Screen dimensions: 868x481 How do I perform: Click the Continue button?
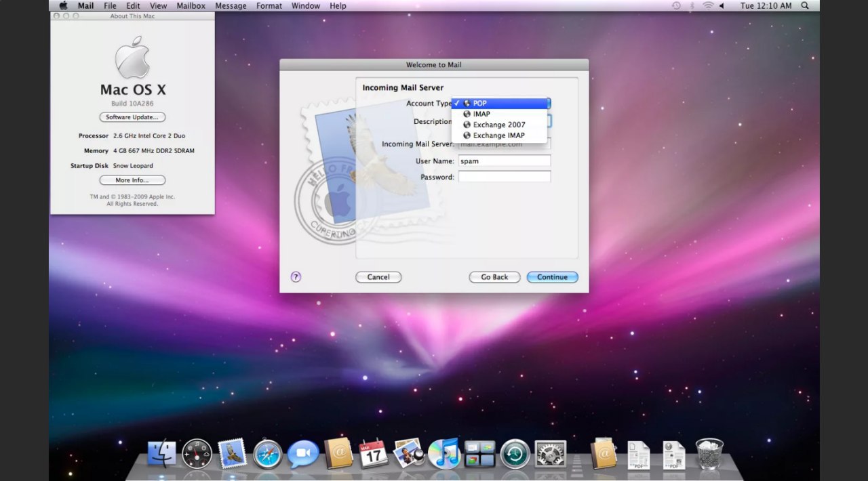pyautogui.click(x=552, y=277)
